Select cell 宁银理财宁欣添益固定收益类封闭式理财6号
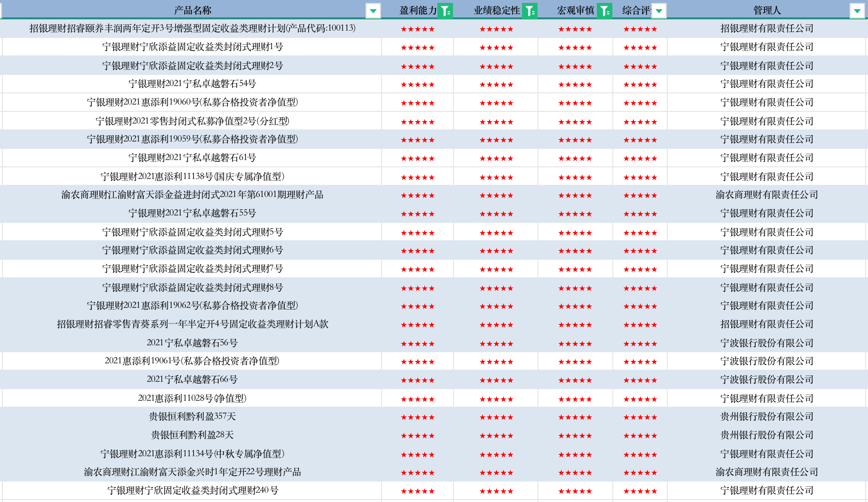868x502 pixels. (192, 250)
